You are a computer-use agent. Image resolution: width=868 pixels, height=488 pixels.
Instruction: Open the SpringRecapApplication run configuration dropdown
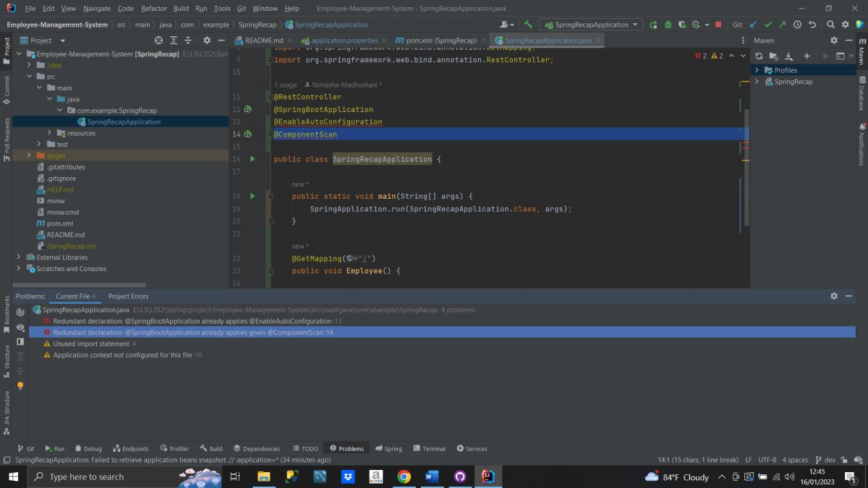pyautogui.click(x=591, y=25)
